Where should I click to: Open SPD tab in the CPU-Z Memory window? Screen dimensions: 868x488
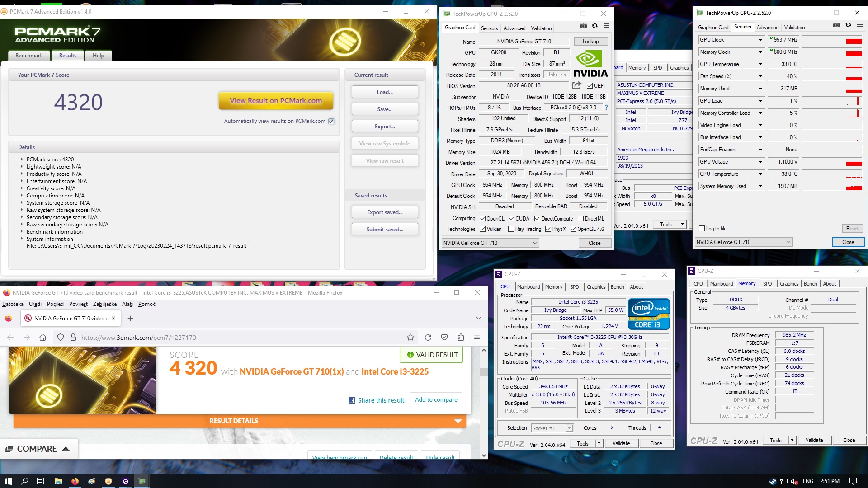point(767,284)
